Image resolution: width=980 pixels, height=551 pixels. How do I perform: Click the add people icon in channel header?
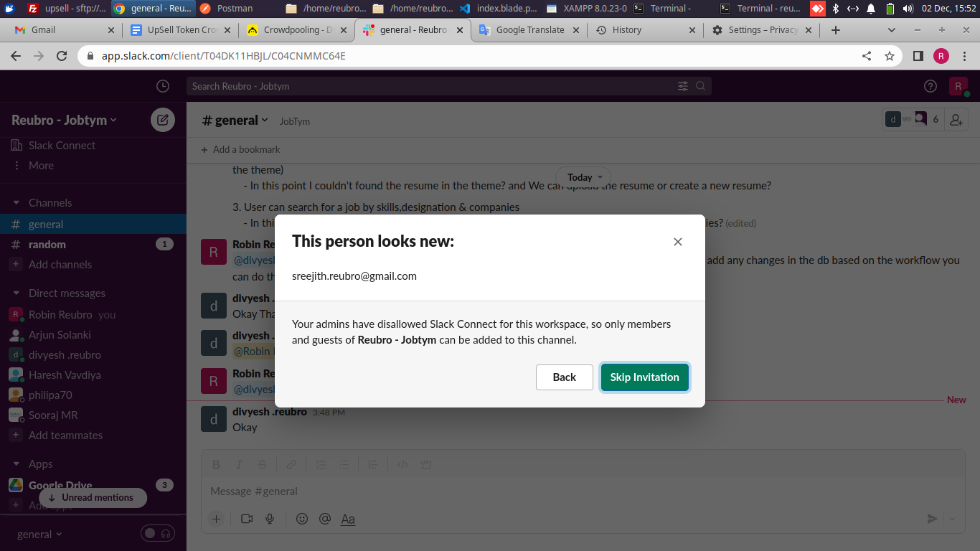pyautogui.click(x=956, y=120)
